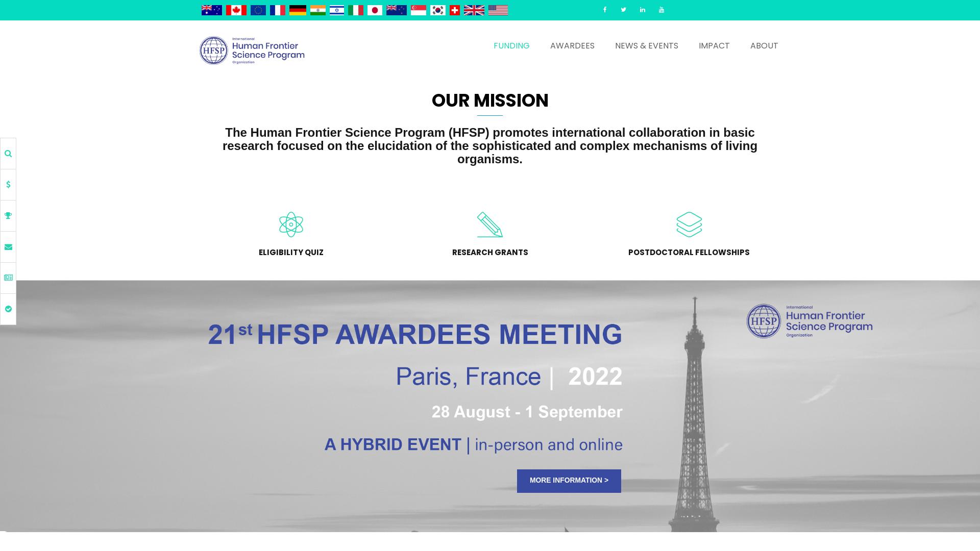The height and width of the screenshot is (551, 980).
Task: Click the United Kingdom flag icon
Action: [474, 10]
